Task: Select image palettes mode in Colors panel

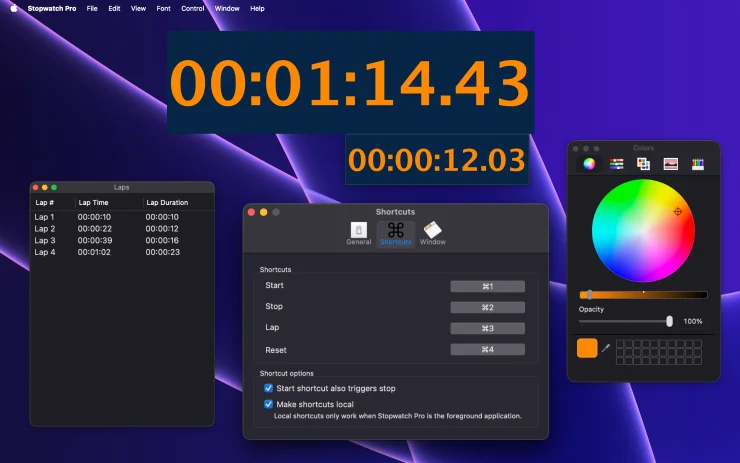Action: [x=671, y=164]
